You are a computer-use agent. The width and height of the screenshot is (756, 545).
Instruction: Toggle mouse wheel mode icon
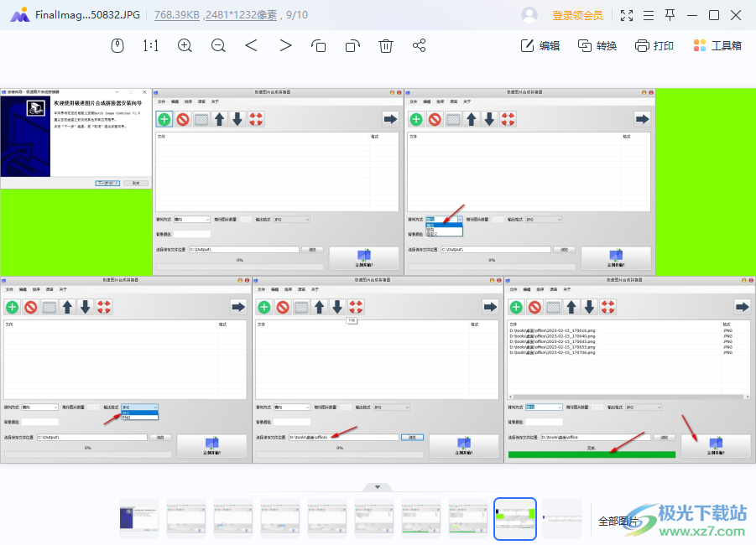(x=117, y=46)
